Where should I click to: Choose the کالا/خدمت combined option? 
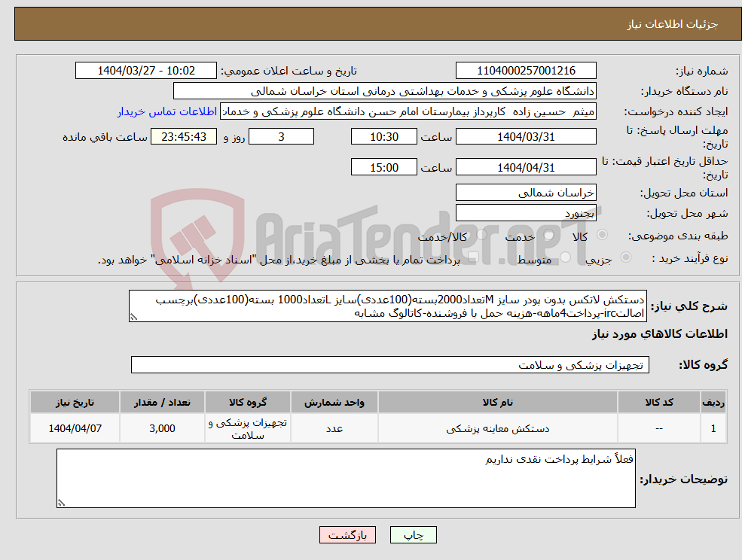[481, 233]
